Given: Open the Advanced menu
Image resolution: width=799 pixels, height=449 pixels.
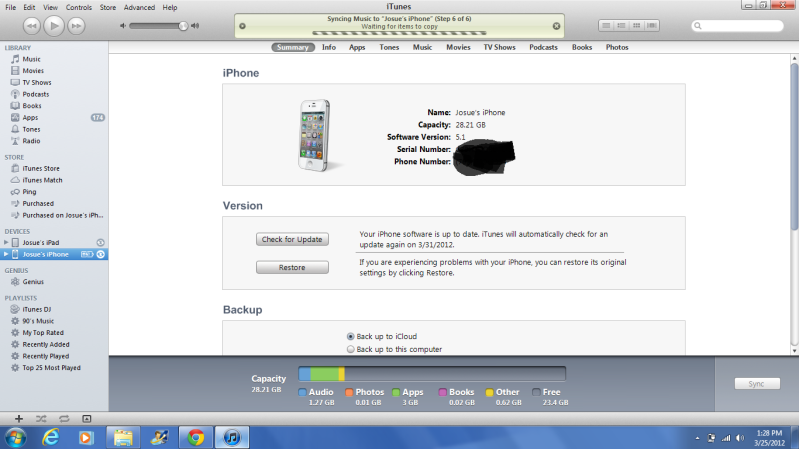Looking at the screenshot, I should (x=139, y=8).
